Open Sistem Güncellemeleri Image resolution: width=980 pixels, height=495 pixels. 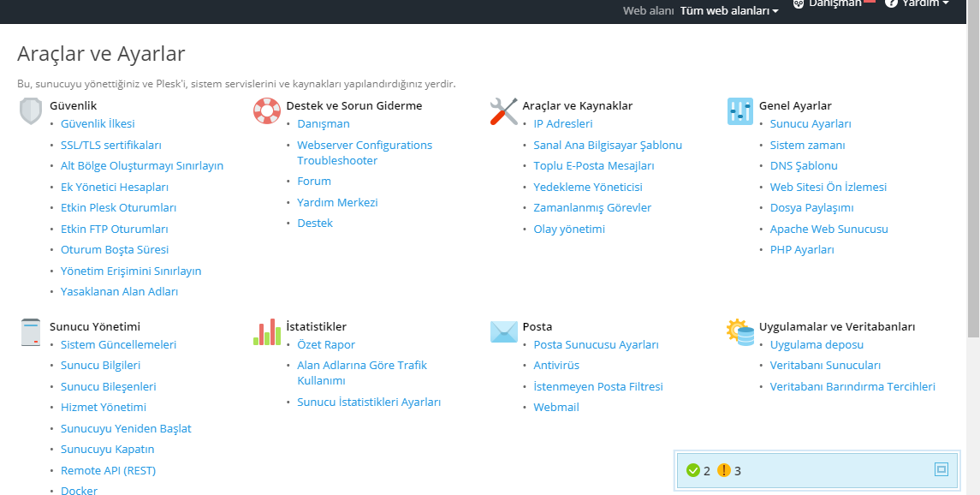click(118, 344)
